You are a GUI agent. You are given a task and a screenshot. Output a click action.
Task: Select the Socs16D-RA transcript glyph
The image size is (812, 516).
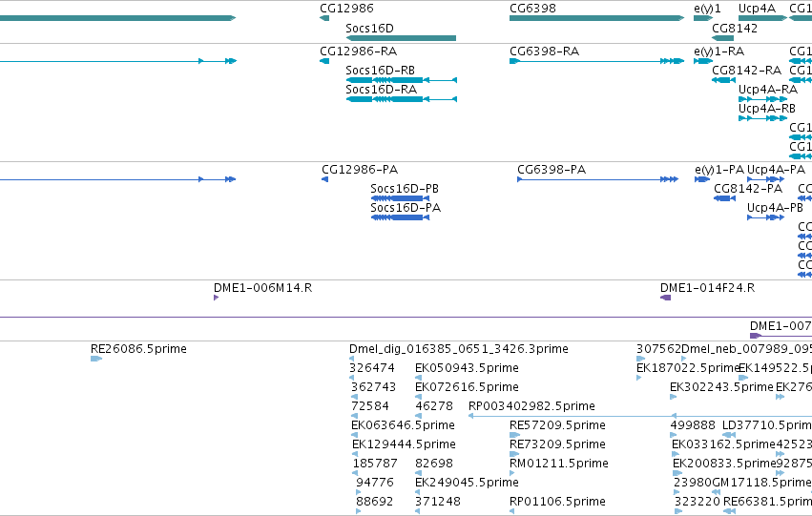402,99
